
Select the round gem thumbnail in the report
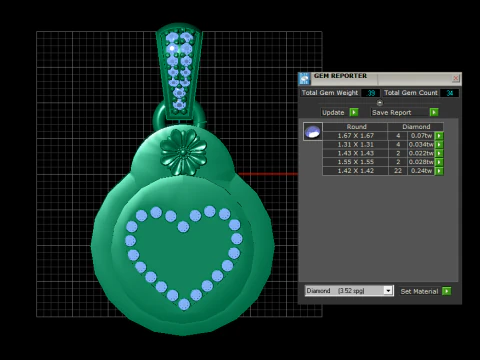(313, 131)
